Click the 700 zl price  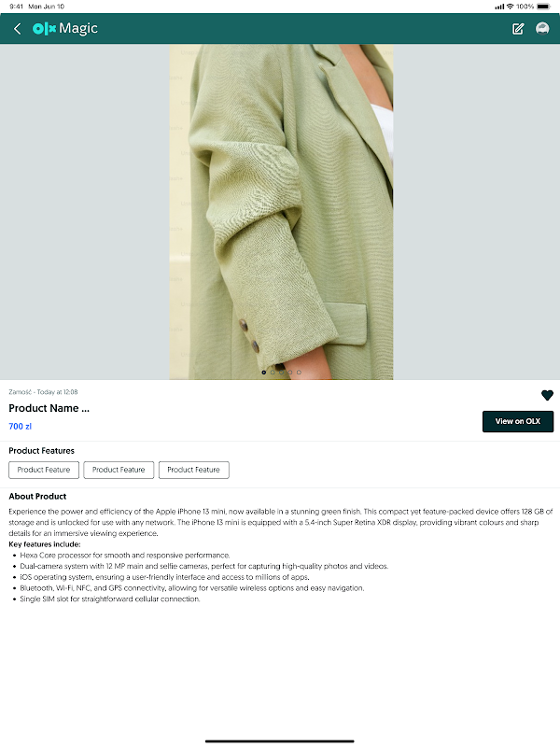click(x=20, y=427)
